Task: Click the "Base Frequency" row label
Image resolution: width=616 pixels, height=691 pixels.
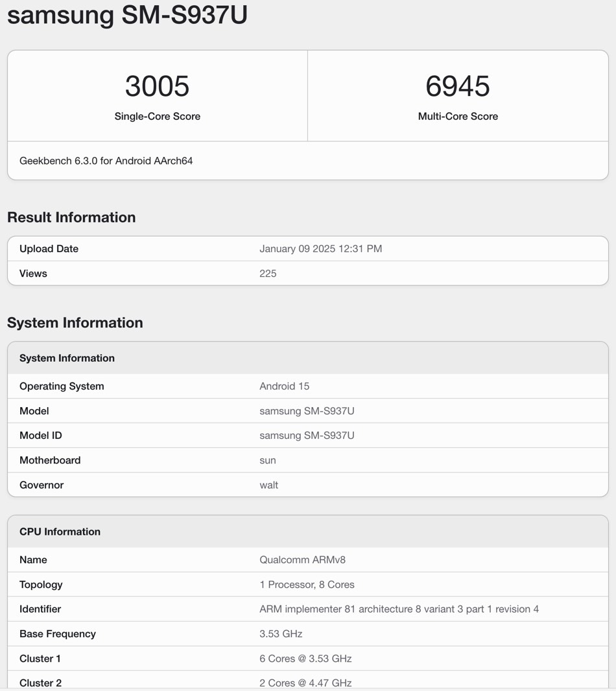Action: 57,634
